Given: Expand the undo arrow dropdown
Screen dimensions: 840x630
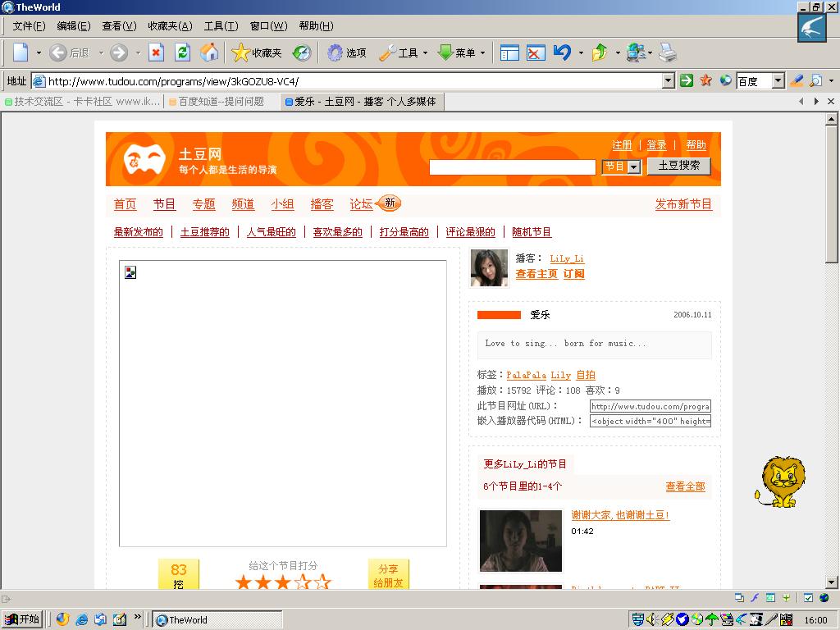Looking at the screenshot, I should tap(582, 52).
